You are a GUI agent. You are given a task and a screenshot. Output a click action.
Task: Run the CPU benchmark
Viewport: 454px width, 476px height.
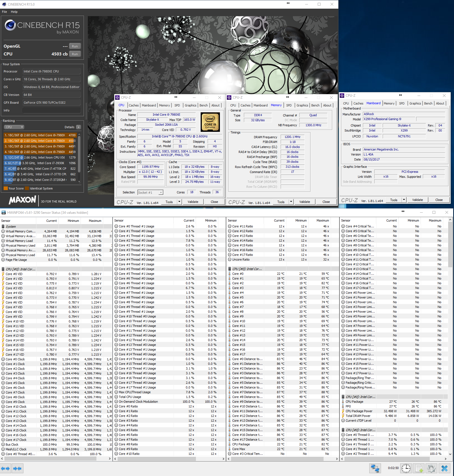point(75,54)
